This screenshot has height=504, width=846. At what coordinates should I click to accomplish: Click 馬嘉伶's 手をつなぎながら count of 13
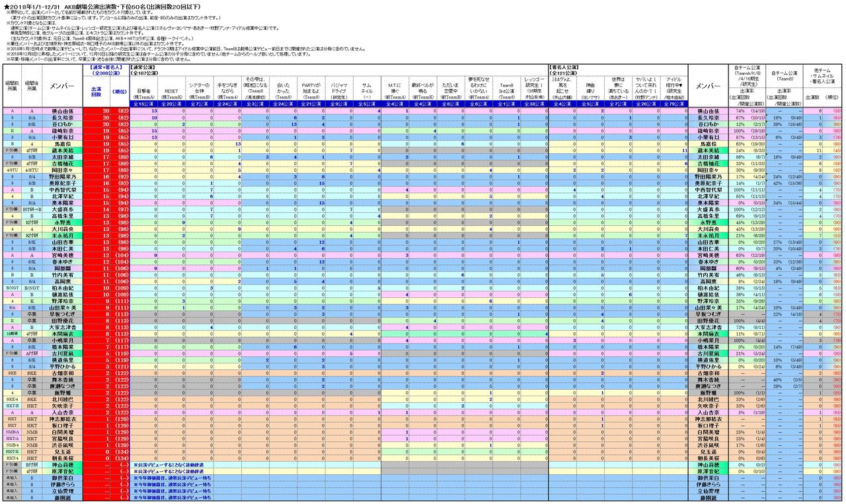pos(227,143)
